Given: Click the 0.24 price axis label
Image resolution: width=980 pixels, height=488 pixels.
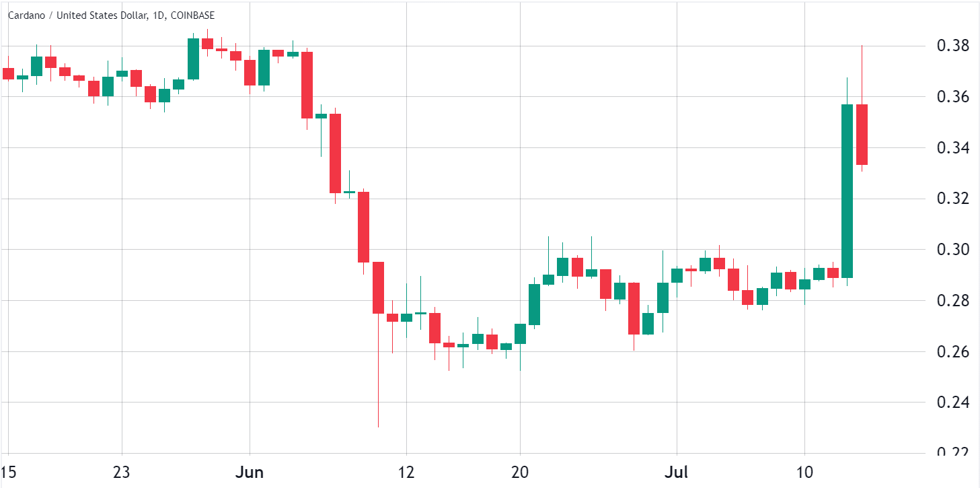Looking at the screenshot, I should pos(953,403).
